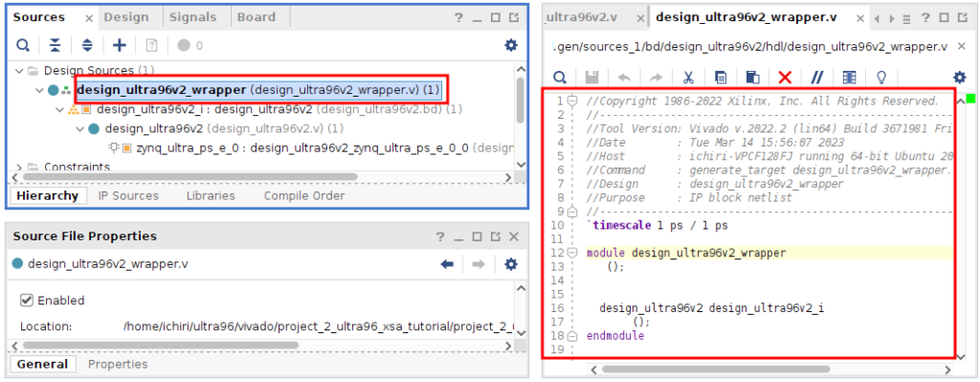This screenshot has height=382, width=980.
Task: Redo the edit in the editor
Action: [656, 78]
